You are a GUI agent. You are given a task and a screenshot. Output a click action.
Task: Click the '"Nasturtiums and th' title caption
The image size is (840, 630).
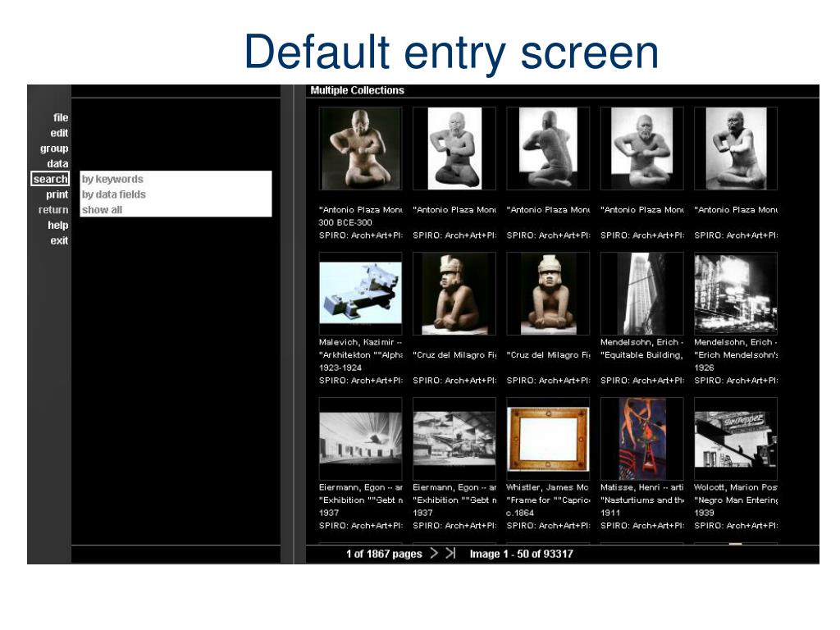click(x=641, y=500)
